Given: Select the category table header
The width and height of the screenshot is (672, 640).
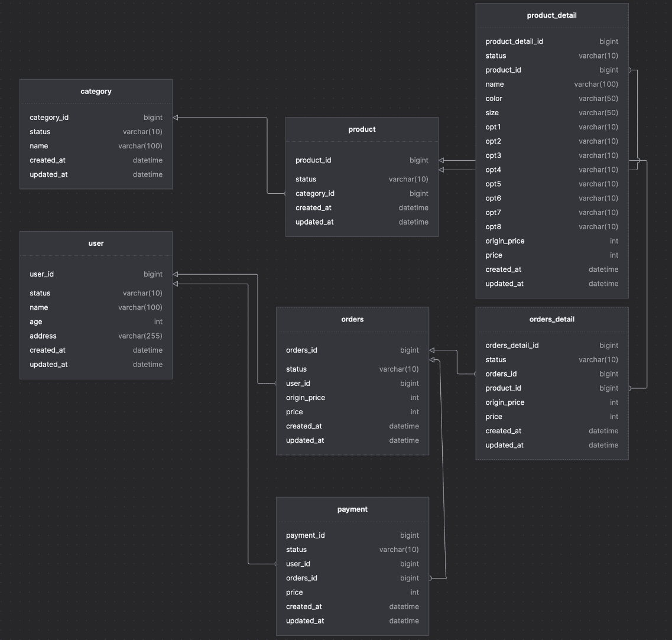Looking at the screenshot, I should 96,92.
